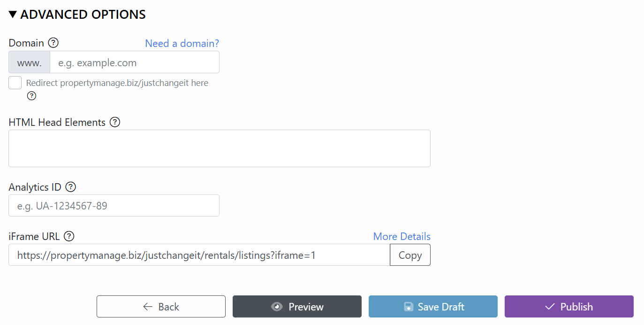Focus the Analytics ID input field
This screenshot has width=644, height=325.
tap(114, 205)
